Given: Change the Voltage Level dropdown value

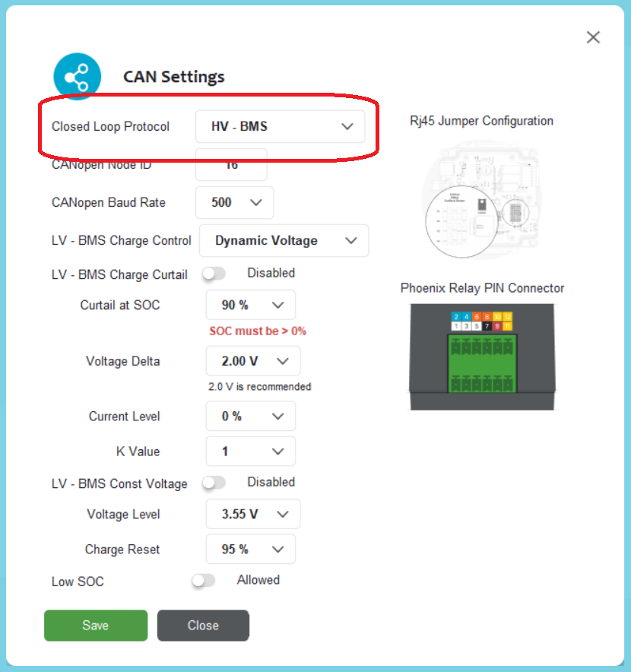Looking at the screenshot, I should click(252, 515).
